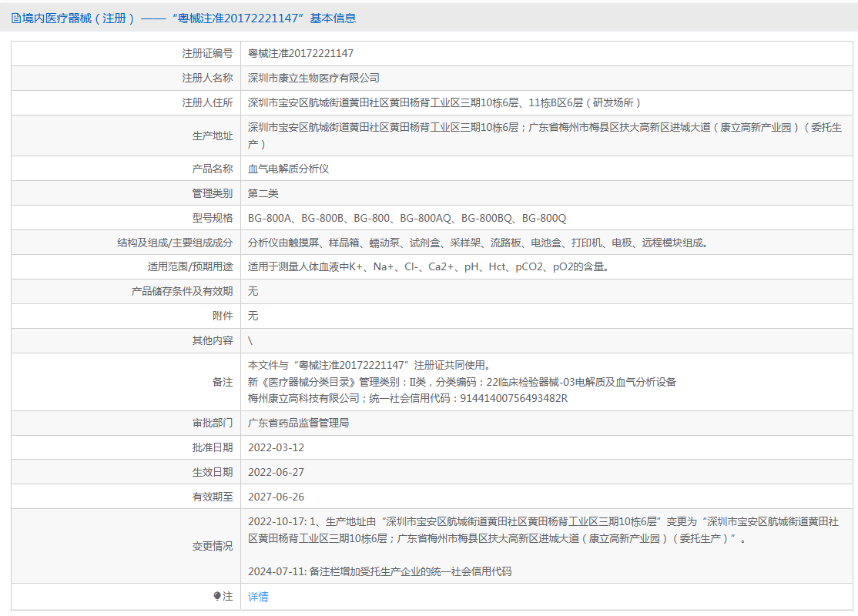Image resolution: width=858 pixels, height=616 pixels.
Task: Click the 结构及组成/主要组成成分 label
Action: pos(175,243)
